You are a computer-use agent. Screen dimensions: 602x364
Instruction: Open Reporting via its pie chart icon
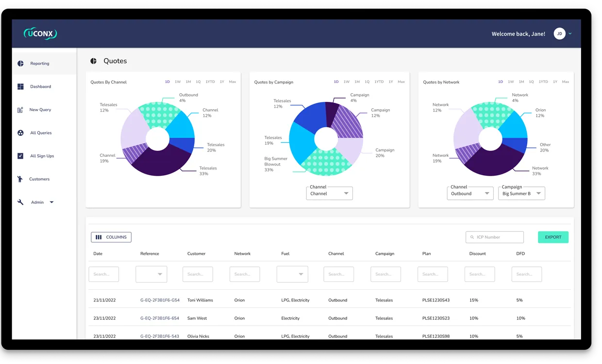click(20, 64)
